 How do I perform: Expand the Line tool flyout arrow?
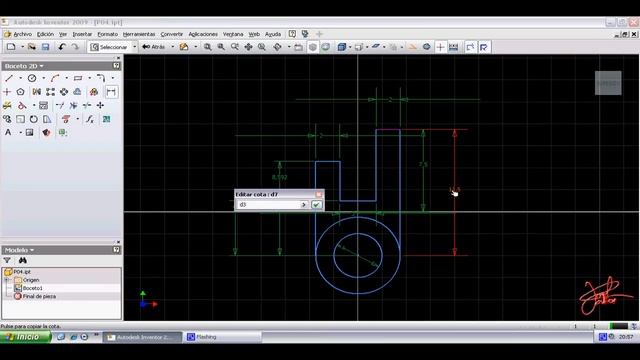pos(20,78)
